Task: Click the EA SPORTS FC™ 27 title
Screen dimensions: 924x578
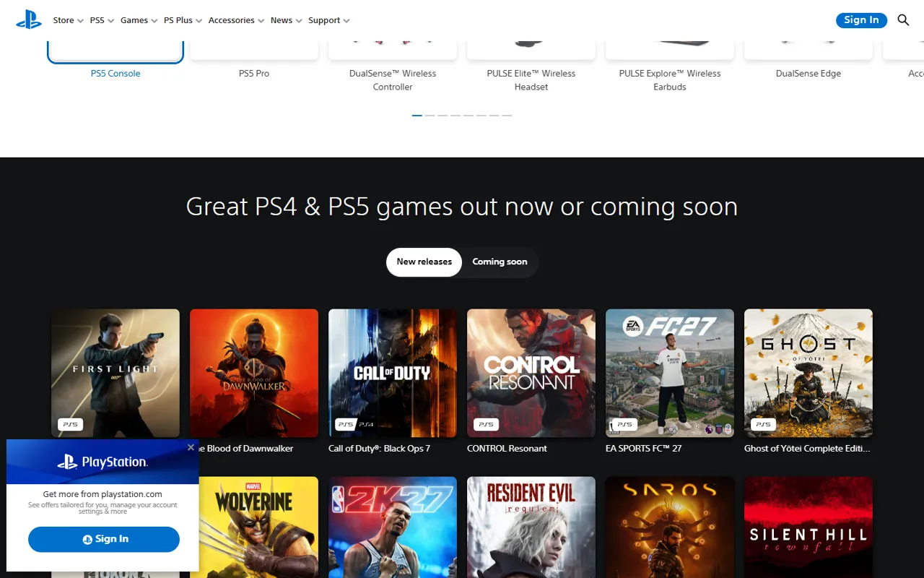Action: click(643, 449)
